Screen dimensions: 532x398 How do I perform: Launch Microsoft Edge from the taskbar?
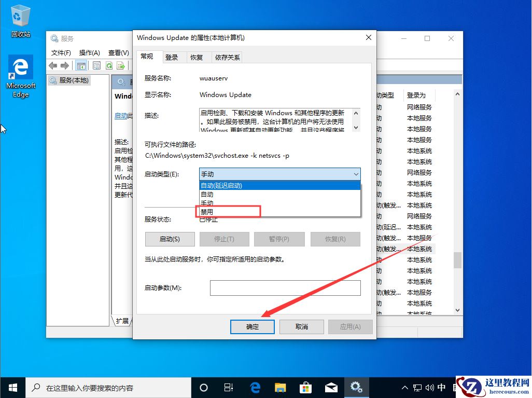[x=255, y=387]
